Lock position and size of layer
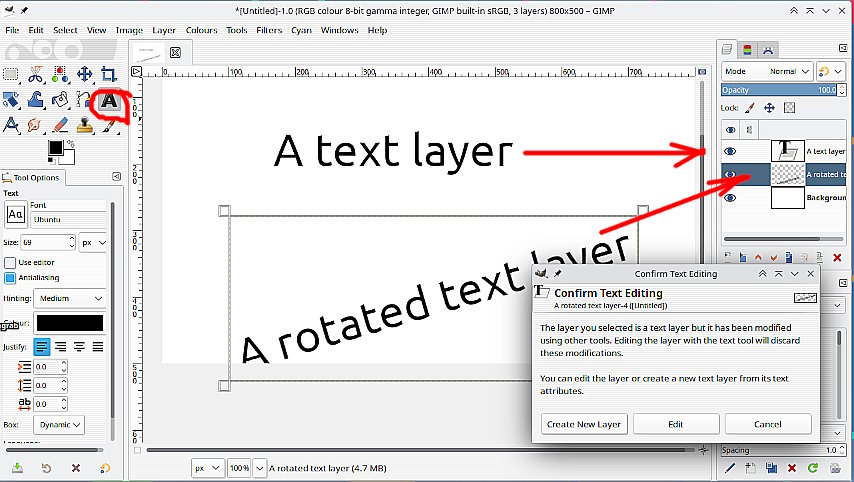Image resolution: width=854 pixels, height=482 pixels. [769, 108]
